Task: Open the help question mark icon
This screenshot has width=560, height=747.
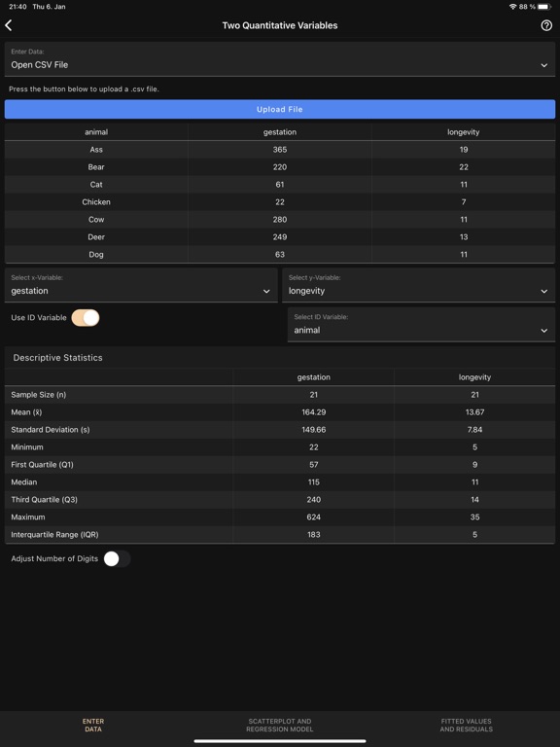Action: point(546,25)
